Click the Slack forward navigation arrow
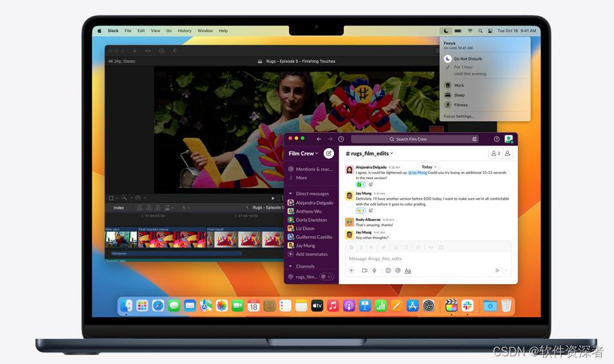Screen dimensions: 614x364 330,139
